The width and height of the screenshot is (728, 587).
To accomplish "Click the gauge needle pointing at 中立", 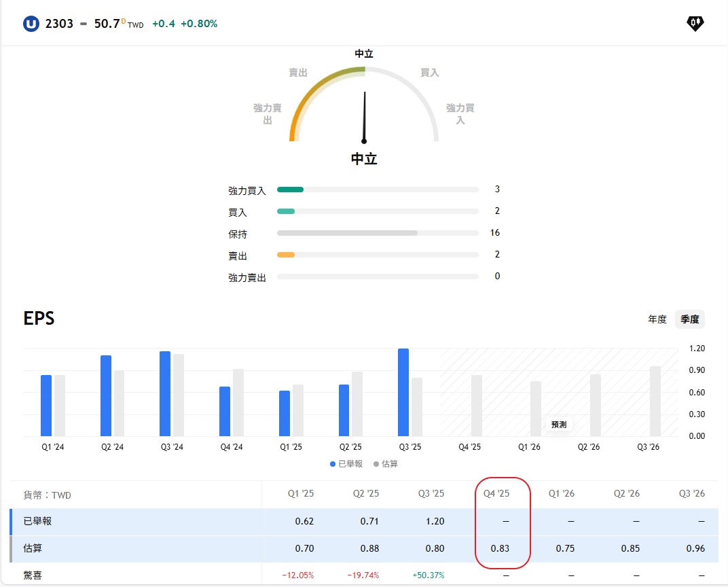I will tap(365, 115).
